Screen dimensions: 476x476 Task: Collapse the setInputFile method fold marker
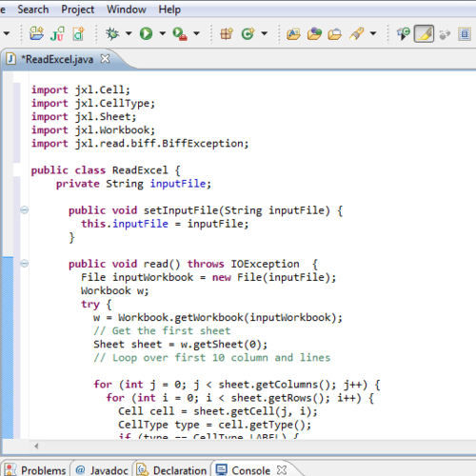[x=25, y=209]
